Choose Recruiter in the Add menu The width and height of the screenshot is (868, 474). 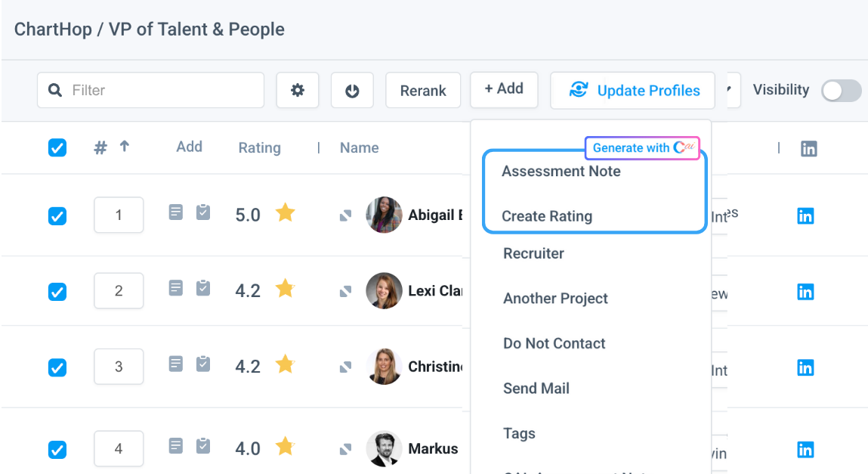[533, 253]
